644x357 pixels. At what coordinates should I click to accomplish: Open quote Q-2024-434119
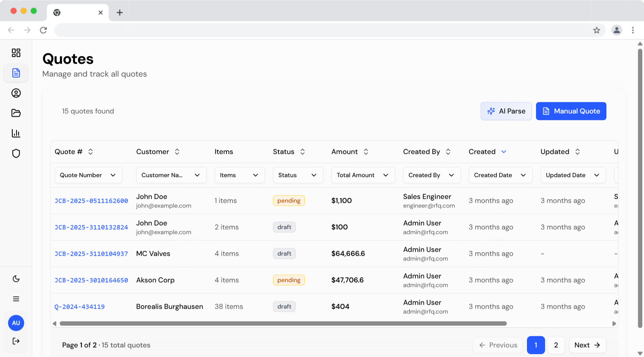click(79, 307)
